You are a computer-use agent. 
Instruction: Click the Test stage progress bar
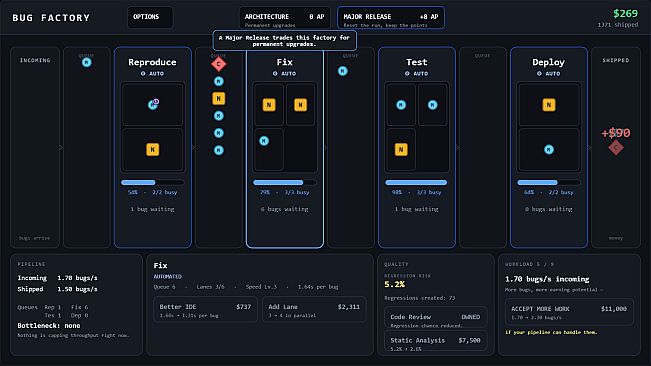point(416,183)
